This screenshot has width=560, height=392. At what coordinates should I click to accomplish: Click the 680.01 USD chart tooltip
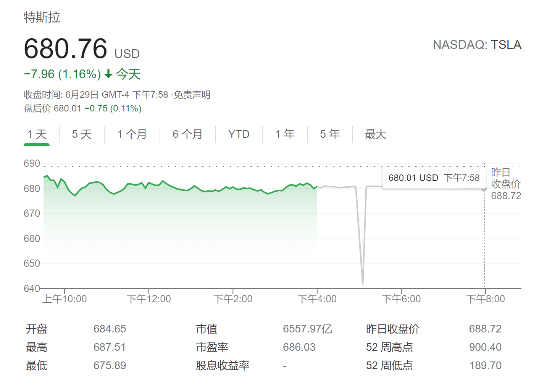coord(434,178)
